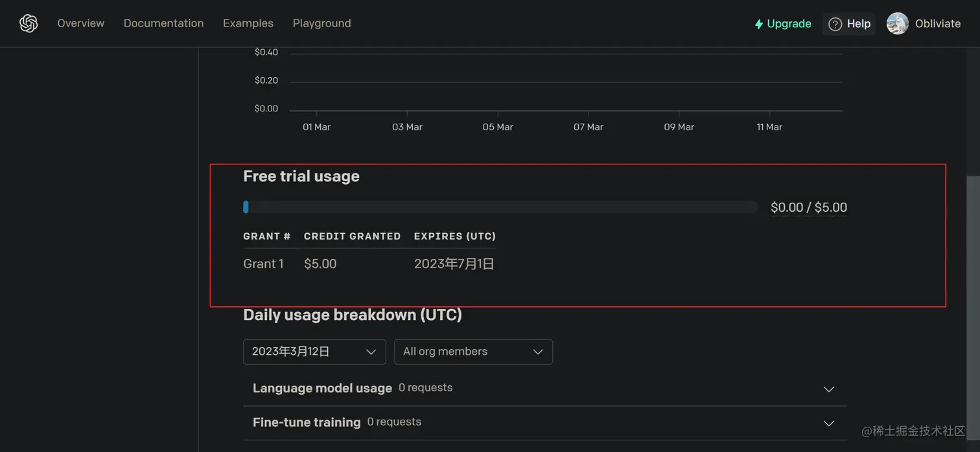Open the 2023年3月12日 date dropdown
980x452 pixels.
tap(314, 352)
